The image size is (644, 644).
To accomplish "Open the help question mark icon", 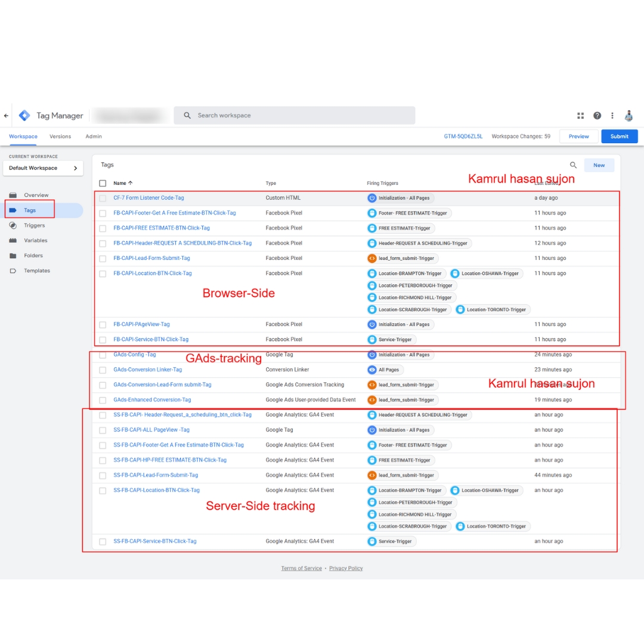I will point(597,116).
